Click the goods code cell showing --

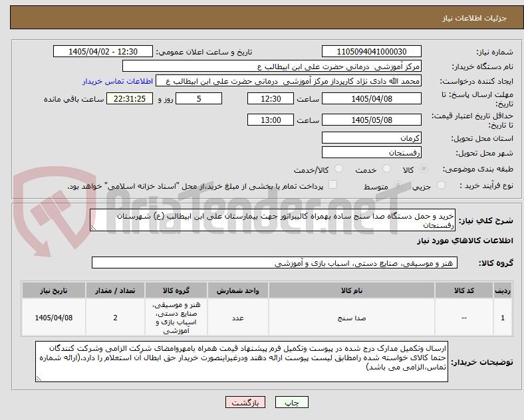(x=464, y=318)
